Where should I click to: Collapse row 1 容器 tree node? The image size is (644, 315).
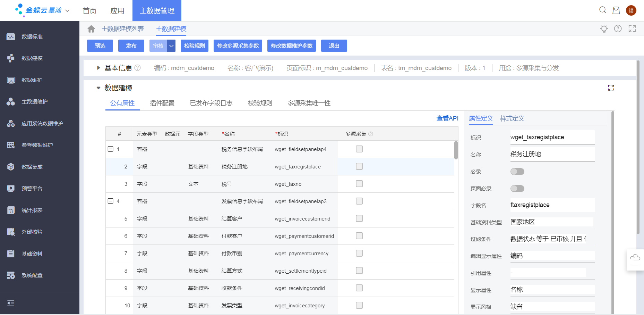click(x=111, y=149)
